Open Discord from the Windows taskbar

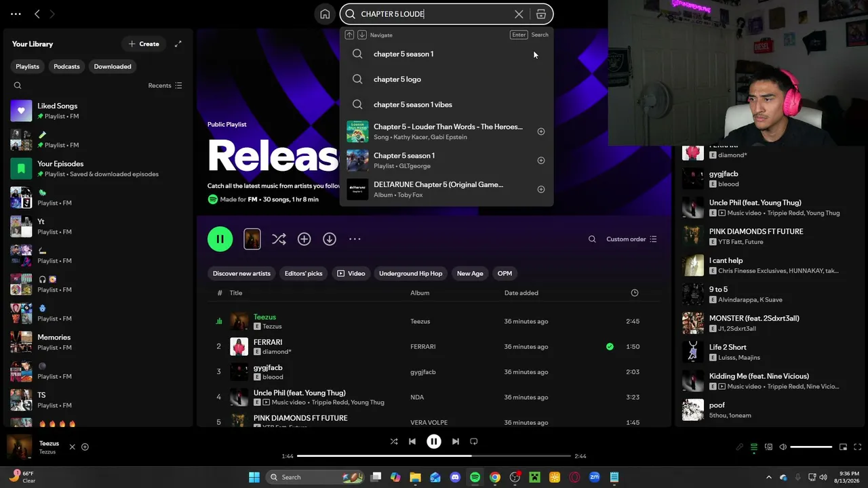455,477
